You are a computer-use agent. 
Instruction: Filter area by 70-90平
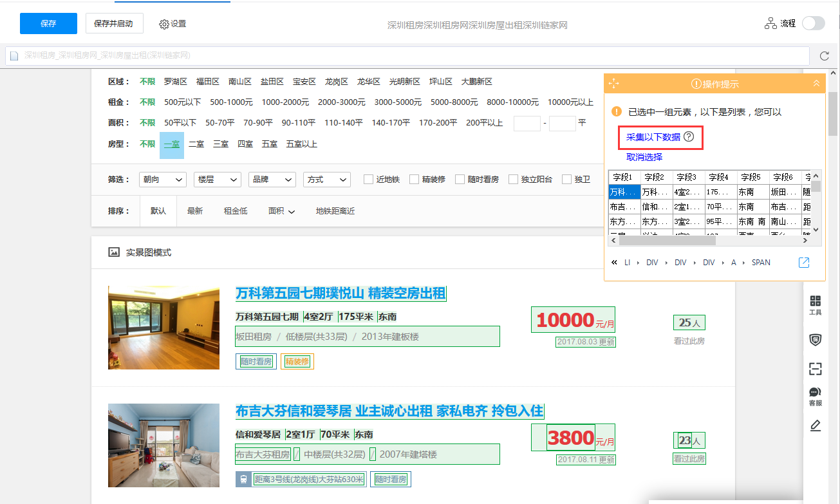258,123
